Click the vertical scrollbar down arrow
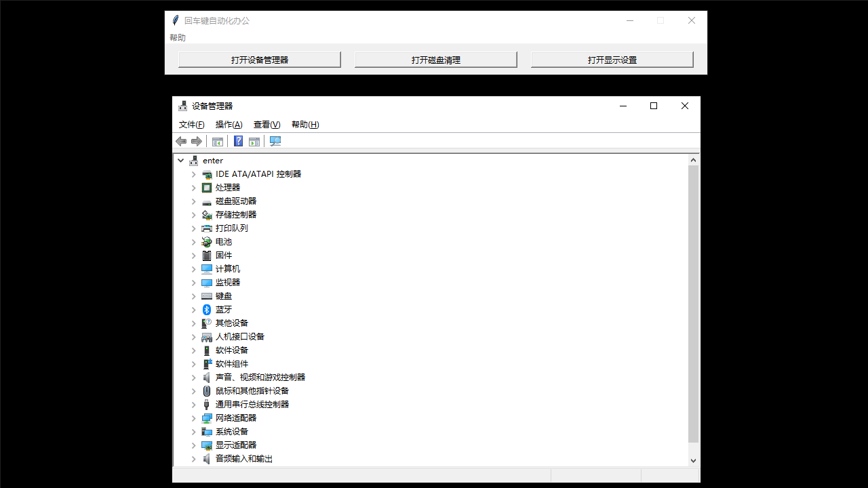The height and width of the screenshot is (488, 868). pos(693,460)
